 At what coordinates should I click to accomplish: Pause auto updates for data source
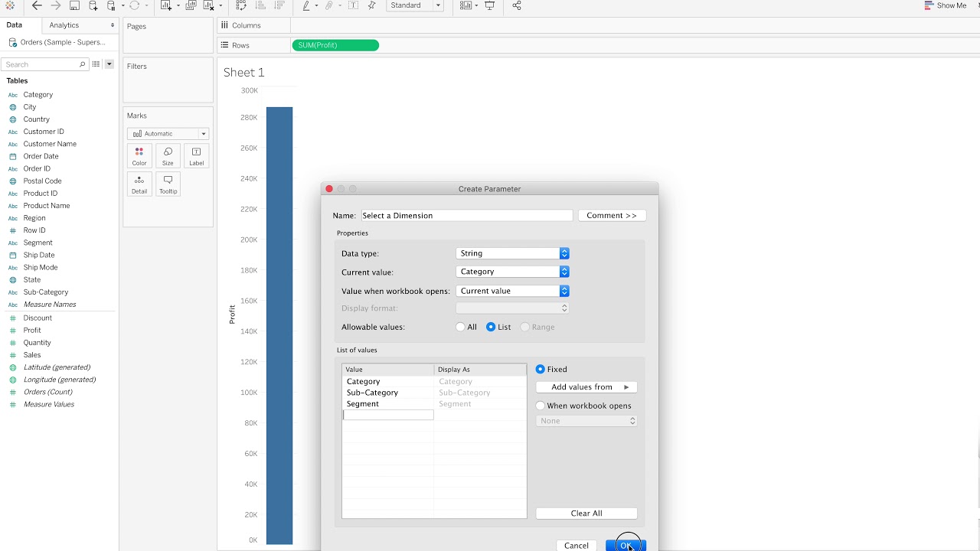coord(111,5)
